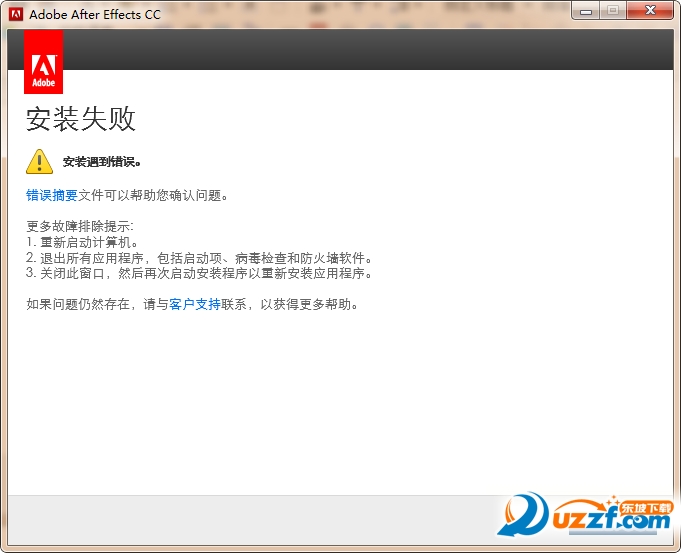Close the Adobe After Effects CC window

pyautogui.click(x=650, y=10)
